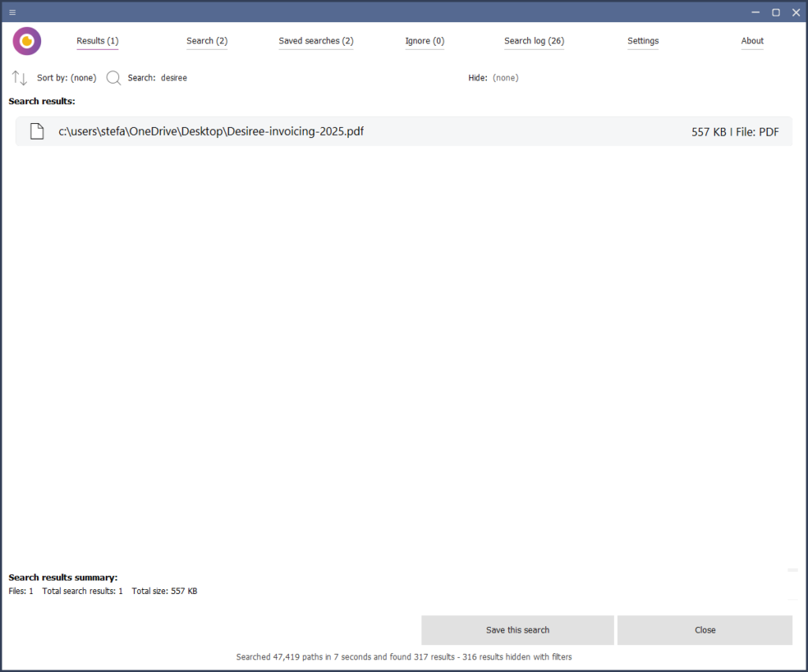
Task: Open the Search (2) tab
Action: pos(207,41)
